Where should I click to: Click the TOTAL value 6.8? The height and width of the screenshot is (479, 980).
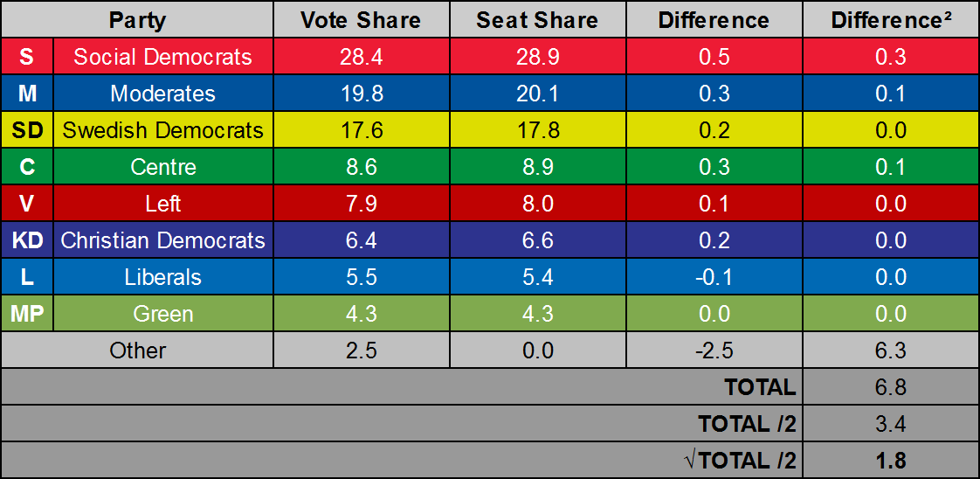coord(891,387)
